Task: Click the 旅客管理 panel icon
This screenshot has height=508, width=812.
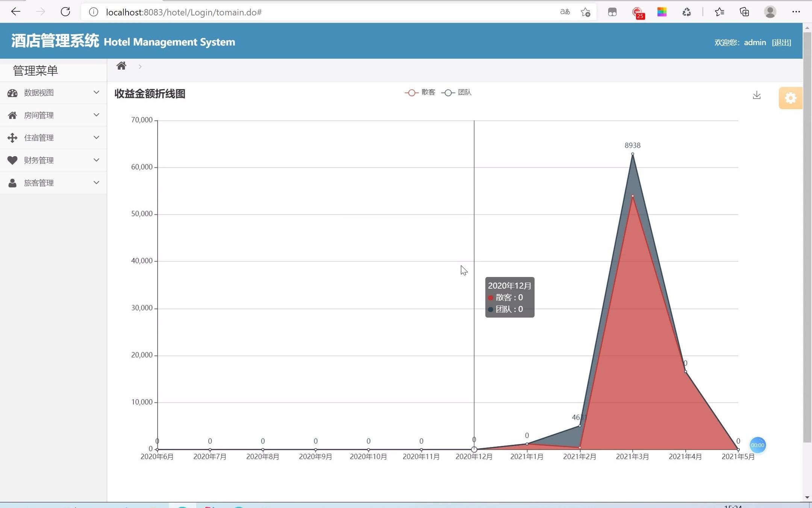Action: [x=12, y=183]
